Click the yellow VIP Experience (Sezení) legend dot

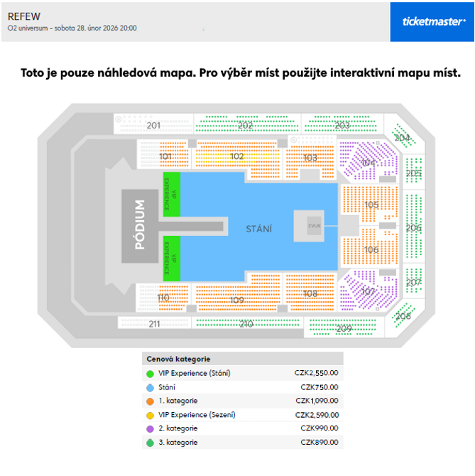pyautogui.click(x=150, y=415)
